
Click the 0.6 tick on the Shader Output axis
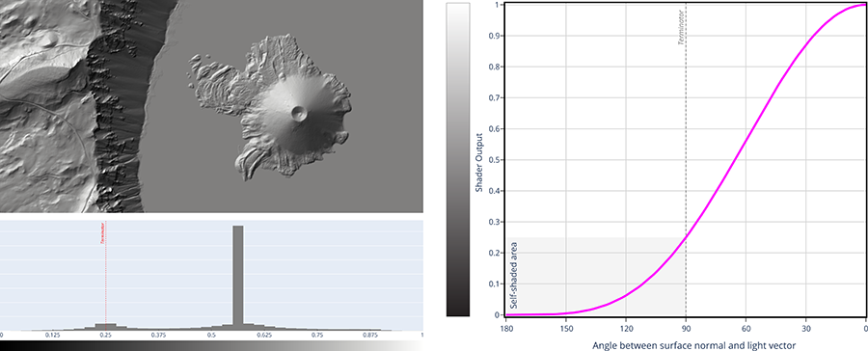click(496, 128)
